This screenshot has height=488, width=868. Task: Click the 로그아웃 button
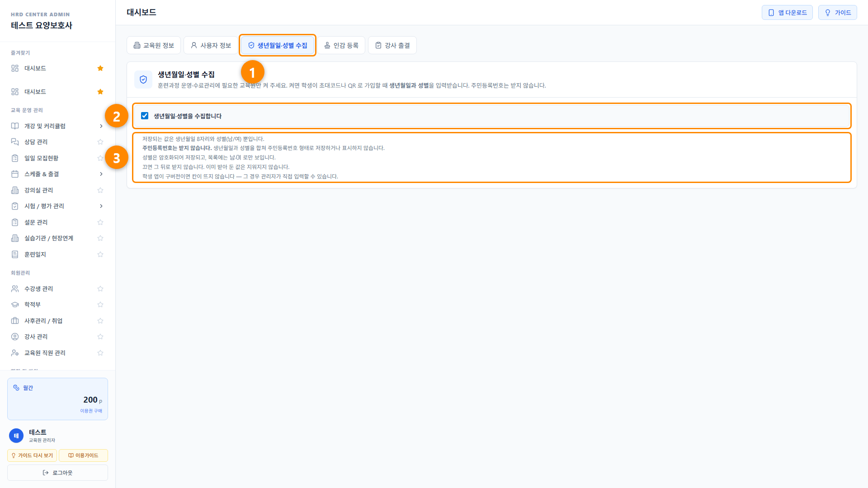(x=57, y=473)
